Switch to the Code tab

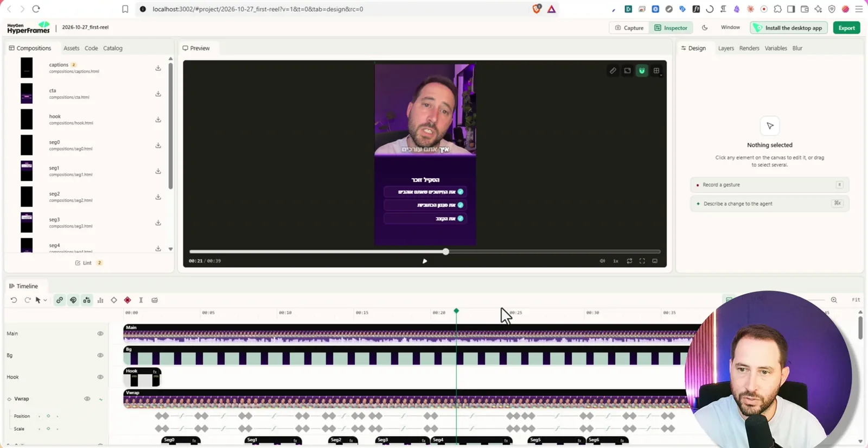coord(91,48)
